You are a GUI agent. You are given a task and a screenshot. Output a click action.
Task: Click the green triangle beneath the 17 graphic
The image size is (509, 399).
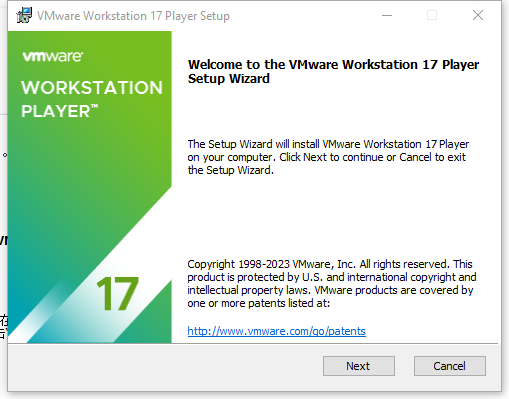(x=150, y=320)
